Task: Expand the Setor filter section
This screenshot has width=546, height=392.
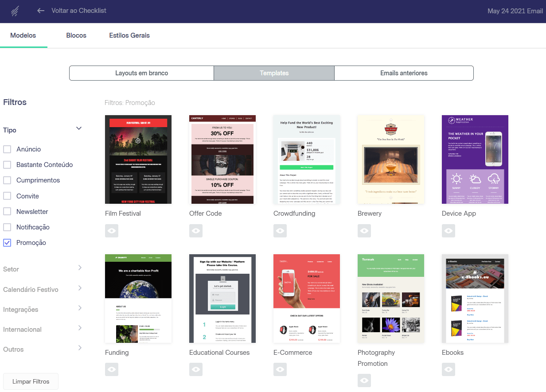Action: click(x=80, y=268)
